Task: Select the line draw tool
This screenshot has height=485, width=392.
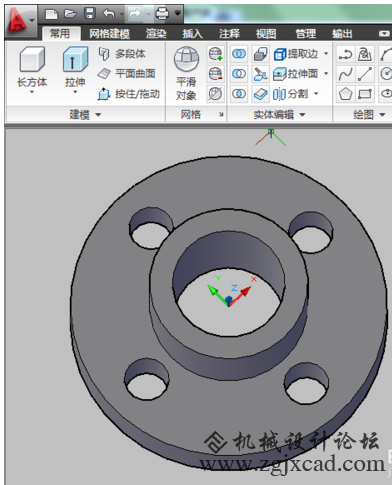Action: coord(365,74)
